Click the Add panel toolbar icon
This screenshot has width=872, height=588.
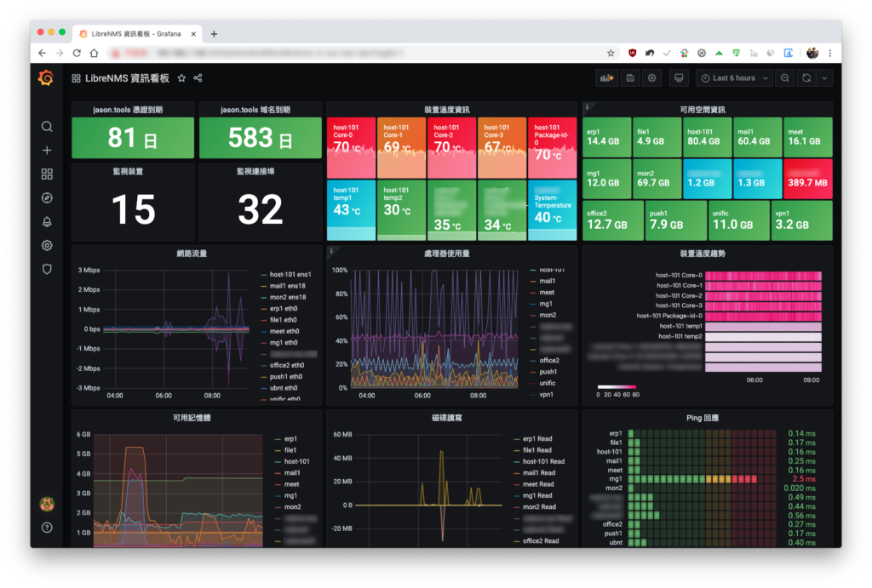tap(606, 78)
